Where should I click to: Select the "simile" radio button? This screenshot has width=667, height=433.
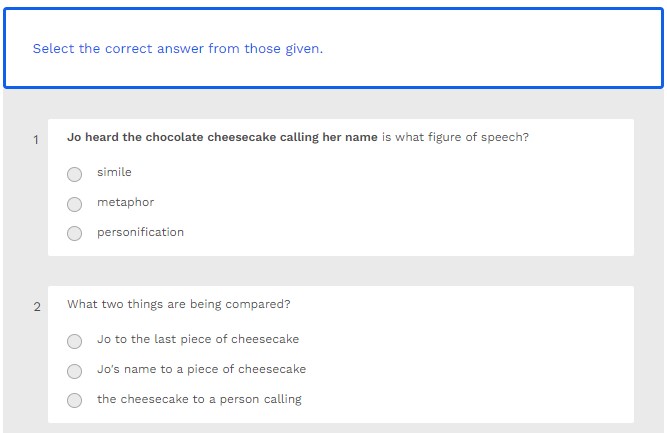pyautogui.click(x=75, y=174)
